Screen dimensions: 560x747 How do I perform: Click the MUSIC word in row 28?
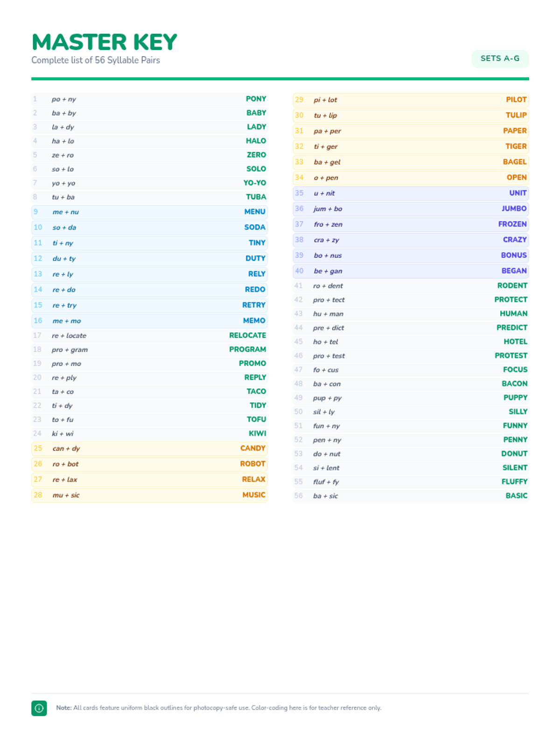[x=253, y=495]
